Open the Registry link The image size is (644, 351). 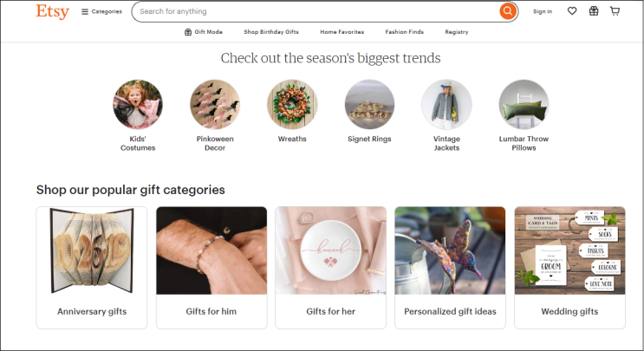456,31
